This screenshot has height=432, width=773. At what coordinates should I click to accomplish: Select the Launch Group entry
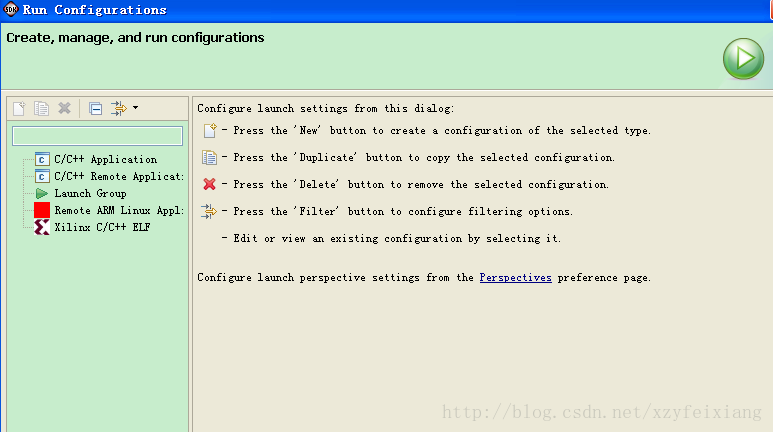[90, 193]
